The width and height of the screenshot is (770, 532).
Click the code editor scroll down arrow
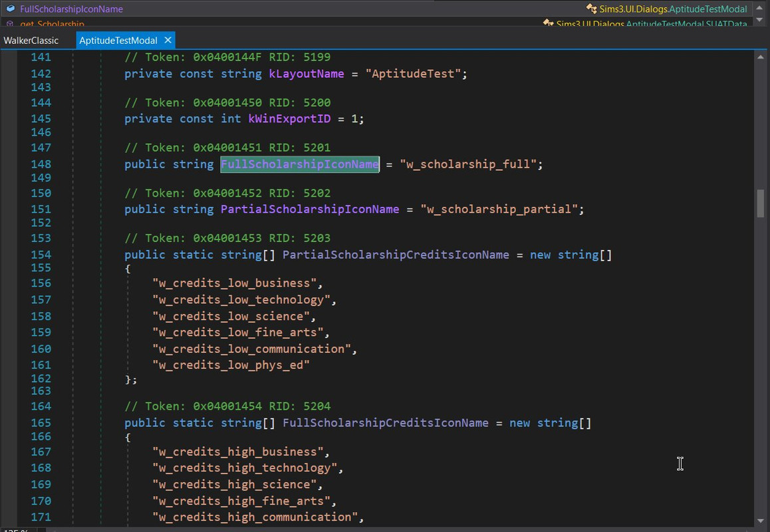760,520
